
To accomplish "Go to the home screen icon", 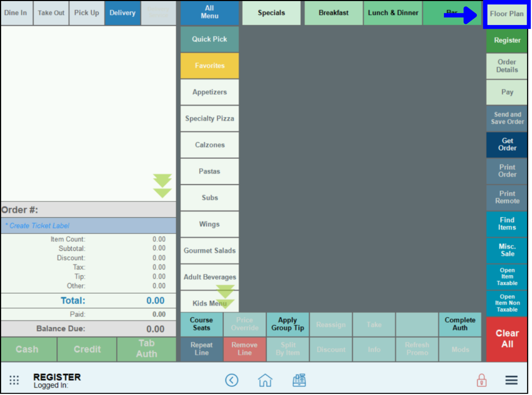I will click(265, 380).
